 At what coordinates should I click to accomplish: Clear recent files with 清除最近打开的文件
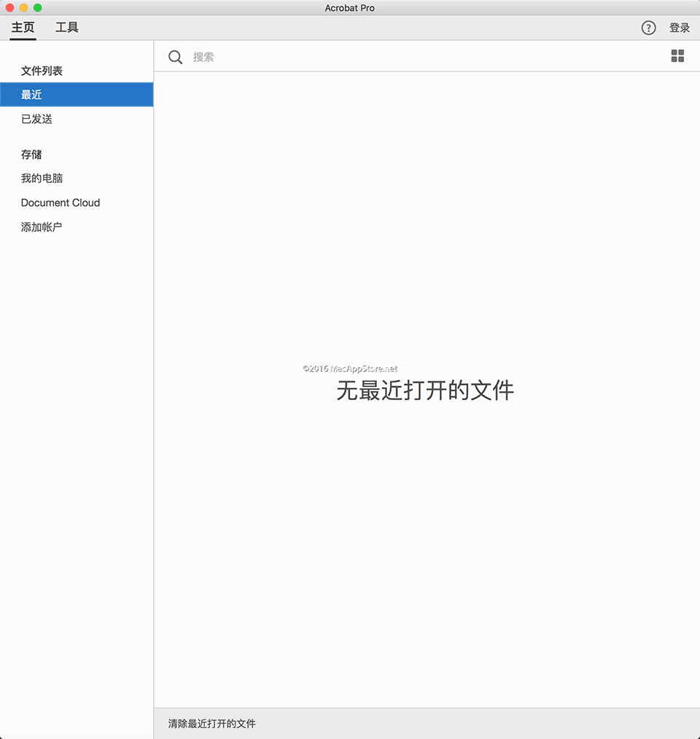(x=211, y=724)
